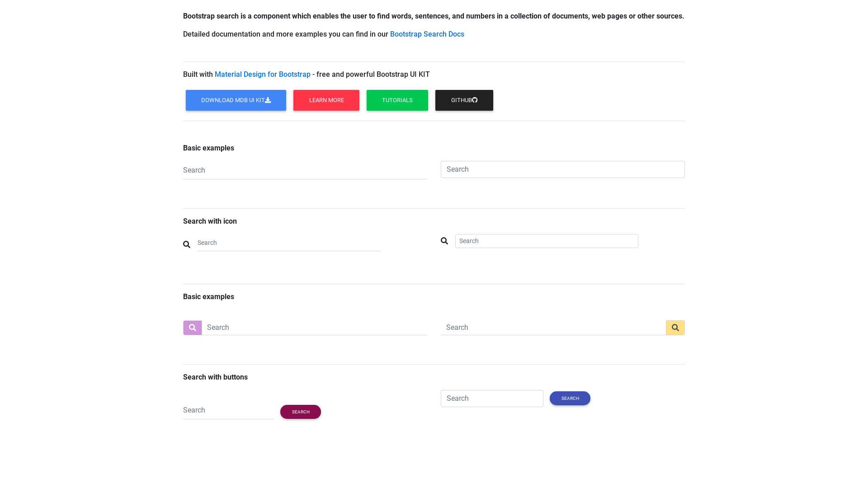This screenshot has height=488, width=868.
Task: Open the Bootstrap Search Docs link
Action: point(427,34)
